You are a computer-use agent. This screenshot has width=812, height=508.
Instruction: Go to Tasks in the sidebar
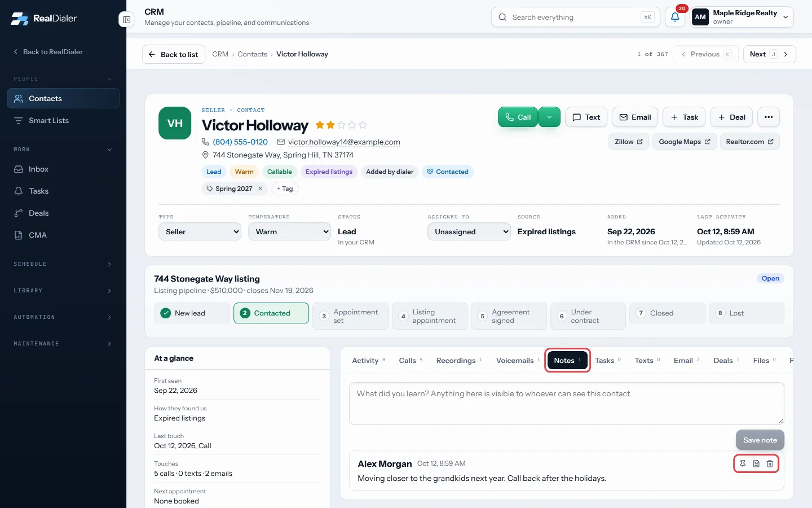pyautogui.click(x=63, y=191)
